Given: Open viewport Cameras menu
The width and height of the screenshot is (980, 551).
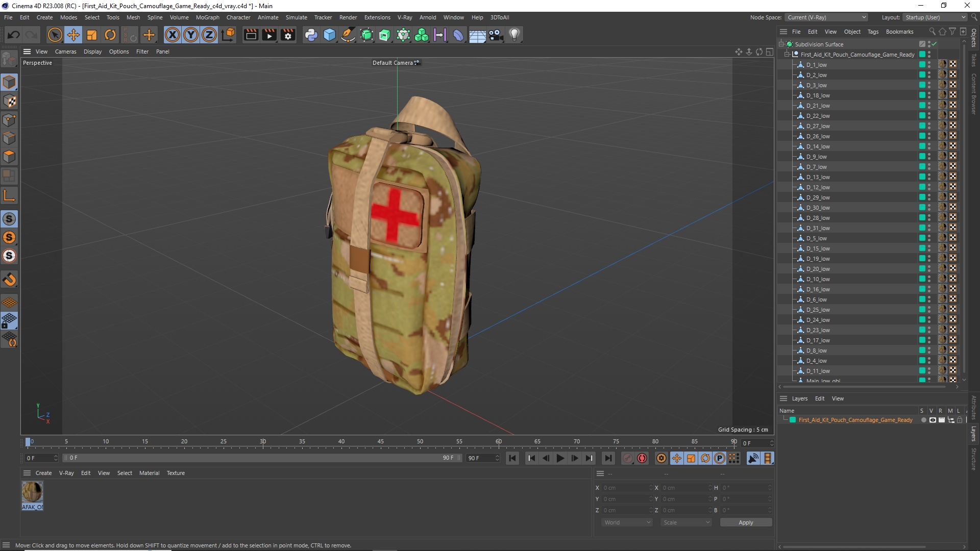Looking at the screenshot, I should [65, 52].
